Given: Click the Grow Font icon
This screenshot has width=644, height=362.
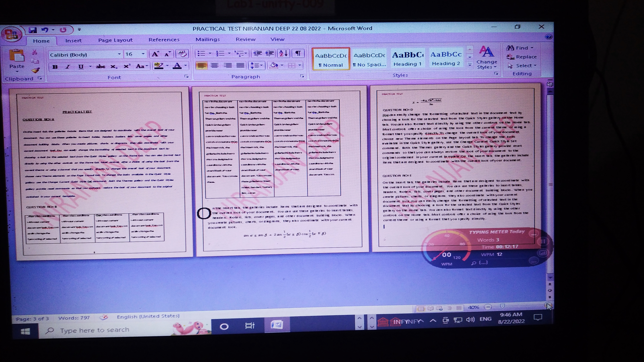Looking at the screenshot, I should (x=155, y=54).
